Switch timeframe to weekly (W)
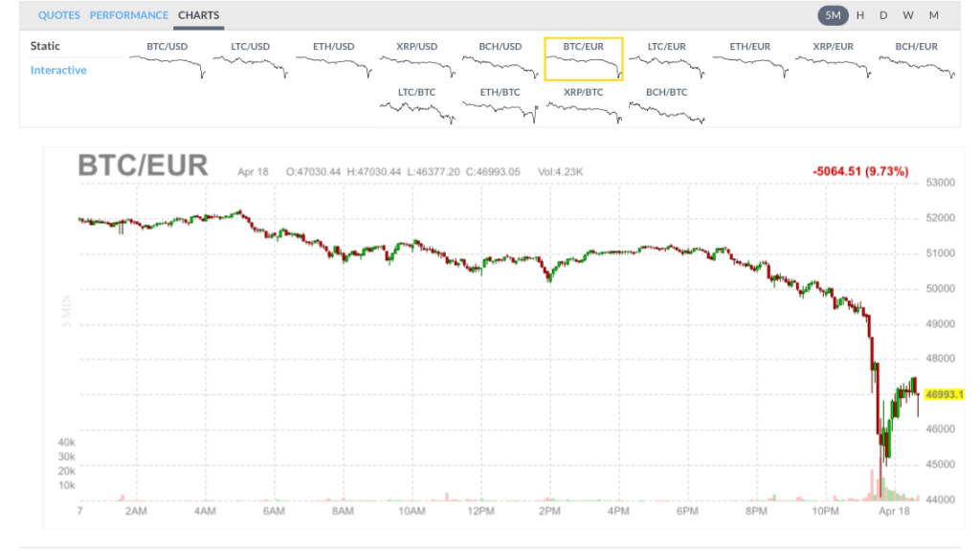 point(908,15)
